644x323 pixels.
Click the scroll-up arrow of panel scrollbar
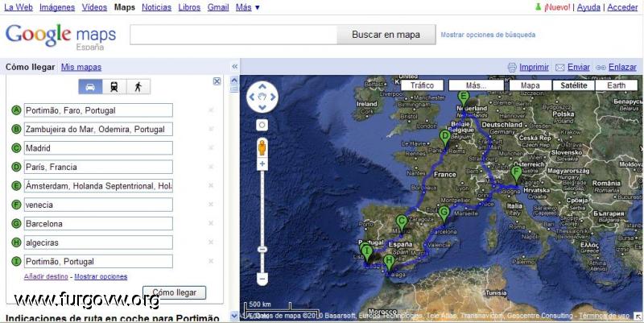(x=234, y=80)
